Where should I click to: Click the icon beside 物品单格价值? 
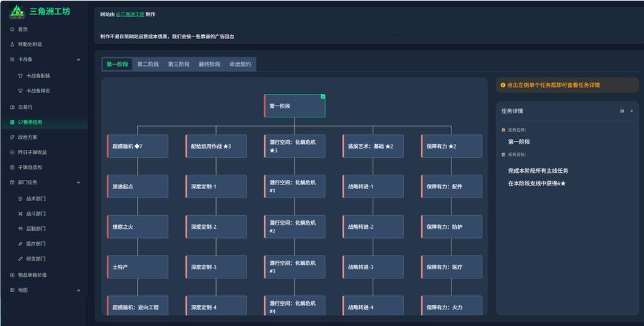pos(12,275)
